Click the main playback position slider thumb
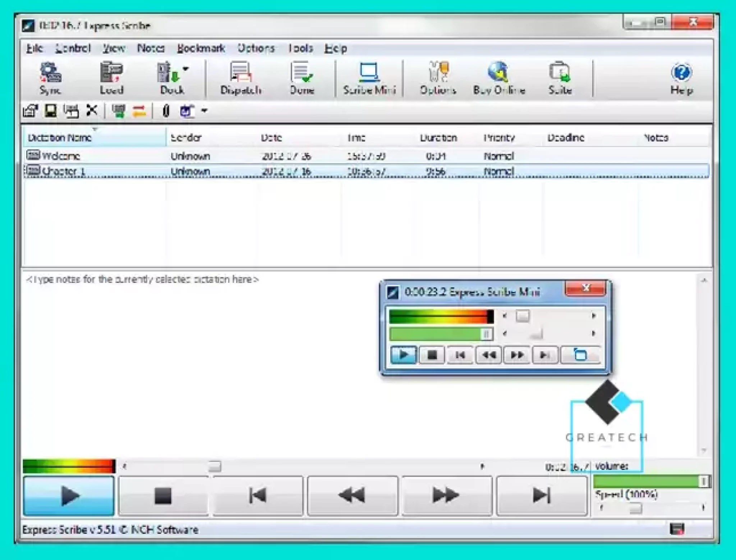 point(215,466)
